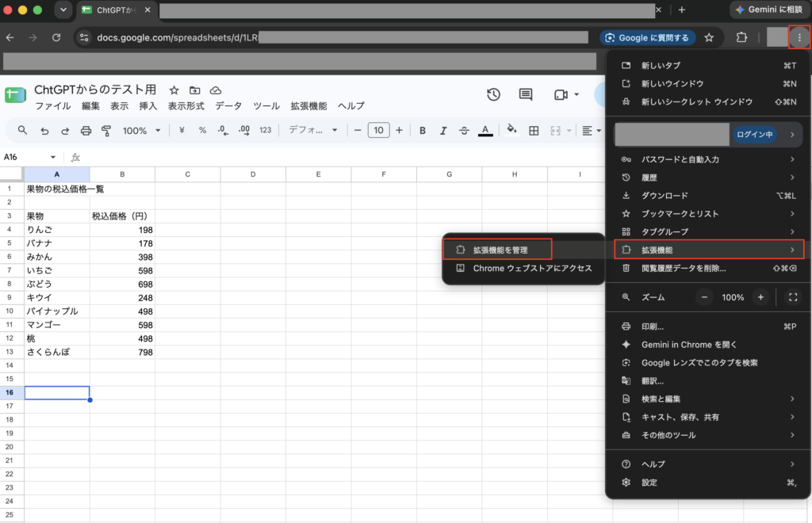Screen dimensions: 812x523
Task: Open 設定 in Chrome menu
Action: click(708, 482)
